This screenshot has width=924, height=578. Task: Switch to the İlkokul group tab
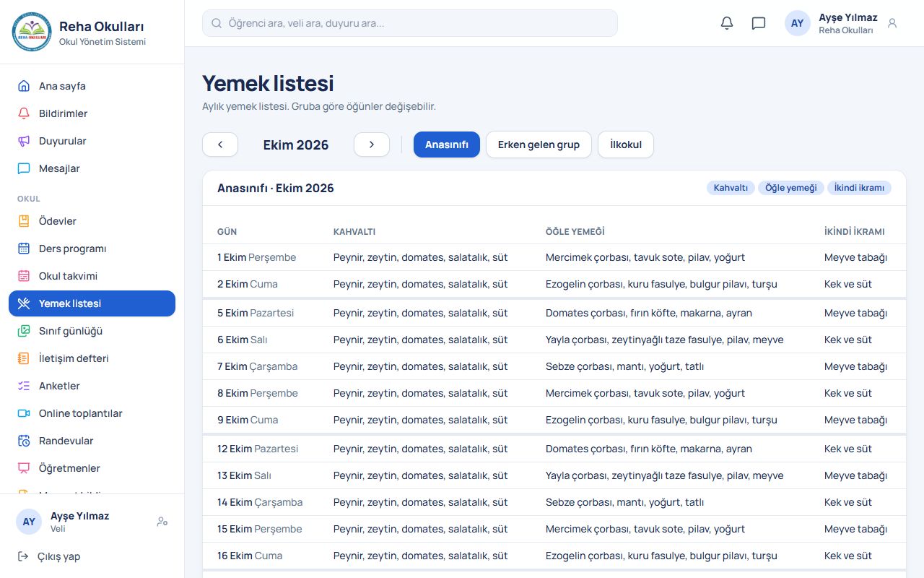coord(626,144)
